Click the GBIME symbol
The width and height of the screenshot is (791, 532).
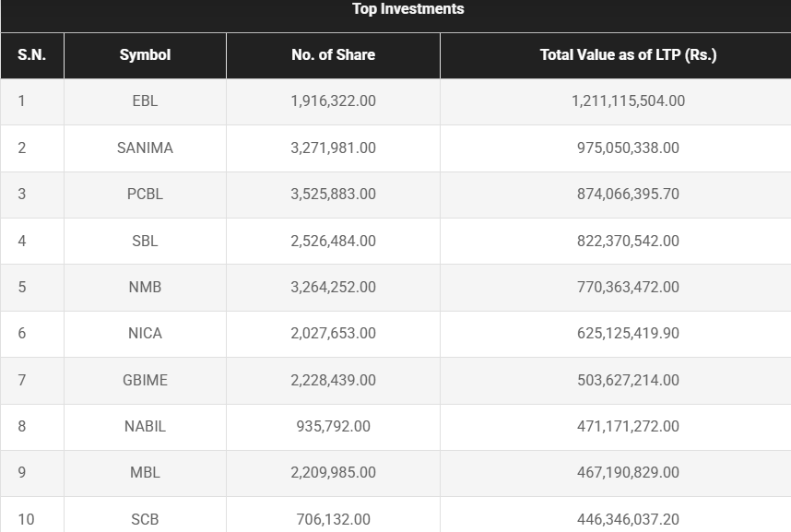click(145, 380)
